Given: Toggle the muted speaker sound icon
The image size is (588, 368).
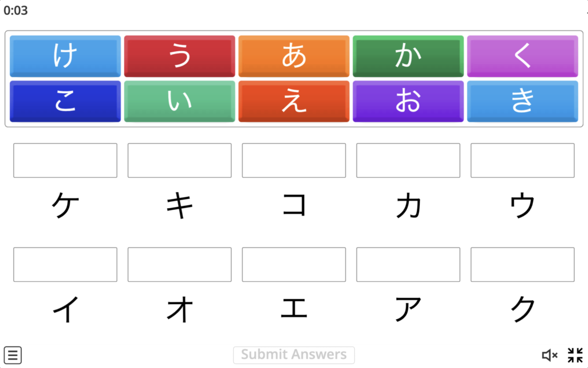Looking at the screenshot, I should [x=550, y=355].
